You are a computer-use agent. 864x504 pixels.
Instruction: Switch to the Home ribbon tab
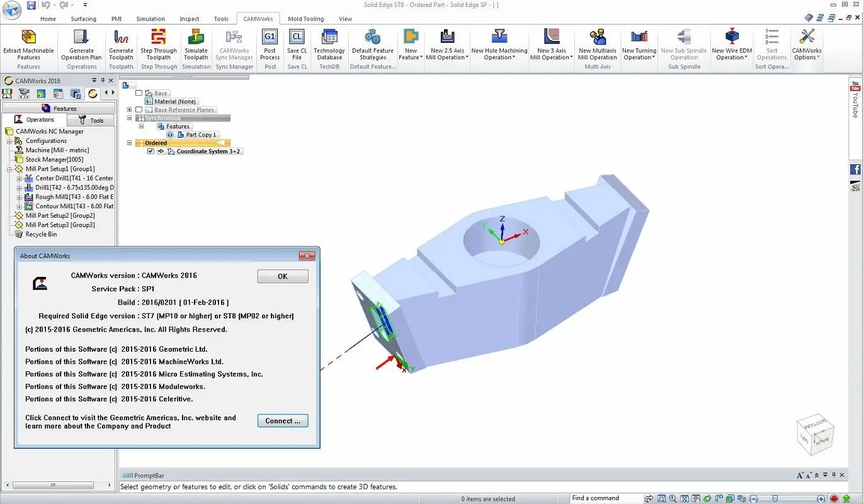tap(48, 19)
